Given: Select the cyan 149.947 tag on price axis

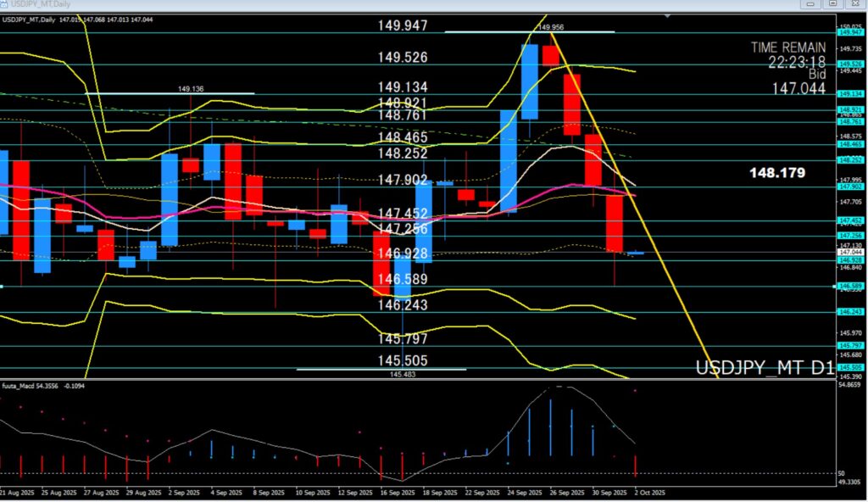Looking at the screenshot, I should coord(850,32).
